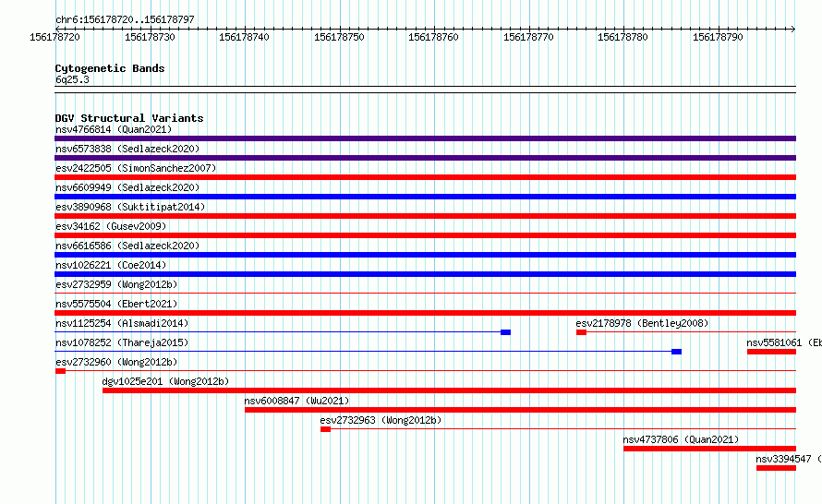
Task: Click the thick red bar under nsv5575504
Action: pos(425,313)
